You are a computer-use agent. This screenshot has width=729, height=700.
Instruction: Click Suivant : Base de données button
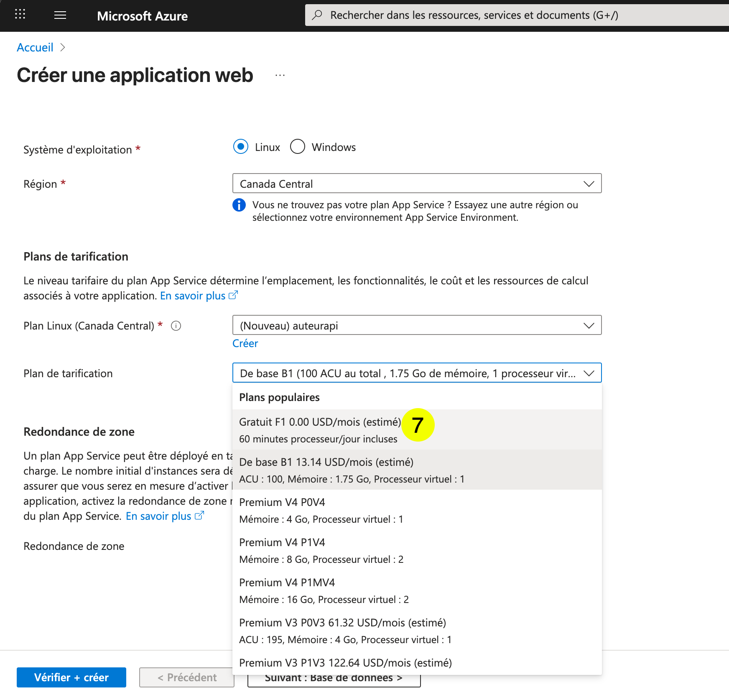click(x=333, y=677)
